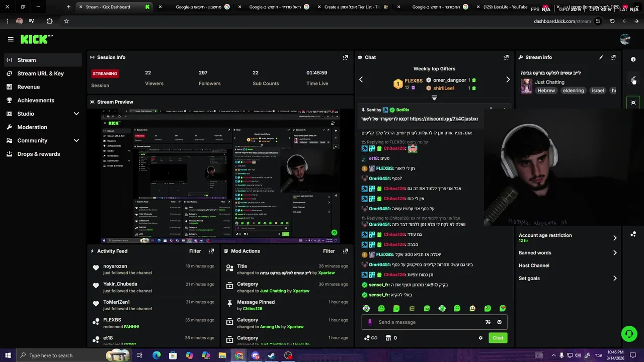Viewport: 644px width, 362px height.
Task: Expand the Community sidebar section
Action: (76, 141)
